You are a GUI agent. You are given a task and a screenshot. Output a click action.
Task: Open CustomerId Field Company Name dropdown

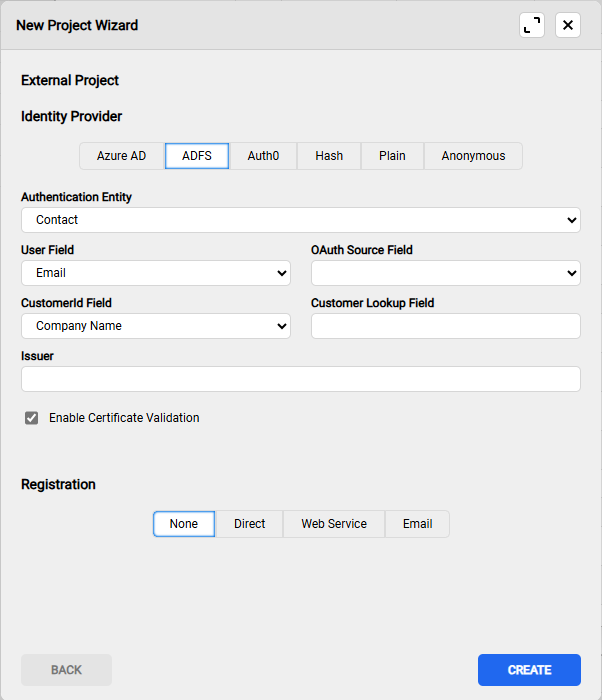(x=155, y=326)
